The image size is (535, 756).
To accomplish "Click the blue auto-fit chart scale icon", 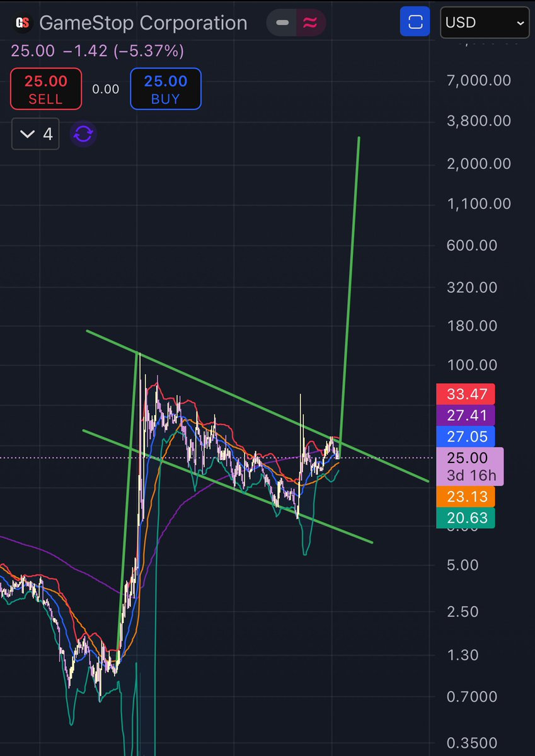I will pyautogui.click(x=415, y=22).
